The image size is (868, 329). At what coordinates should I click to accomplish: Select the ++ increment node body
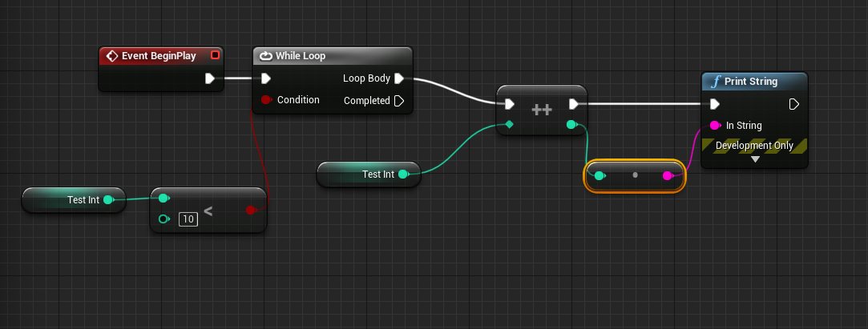pos(541,110)
